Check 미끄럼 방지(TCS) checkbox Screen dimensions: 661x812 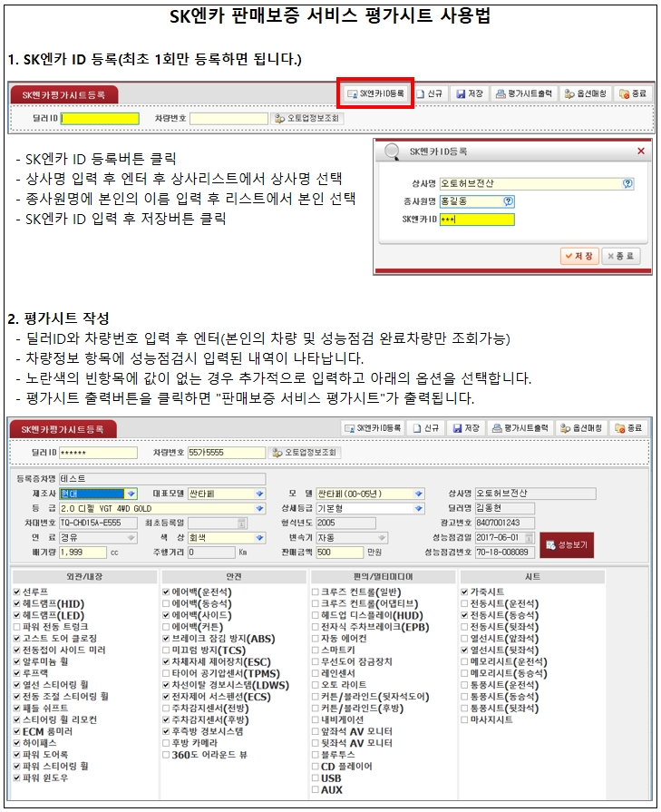coord(166,651)
